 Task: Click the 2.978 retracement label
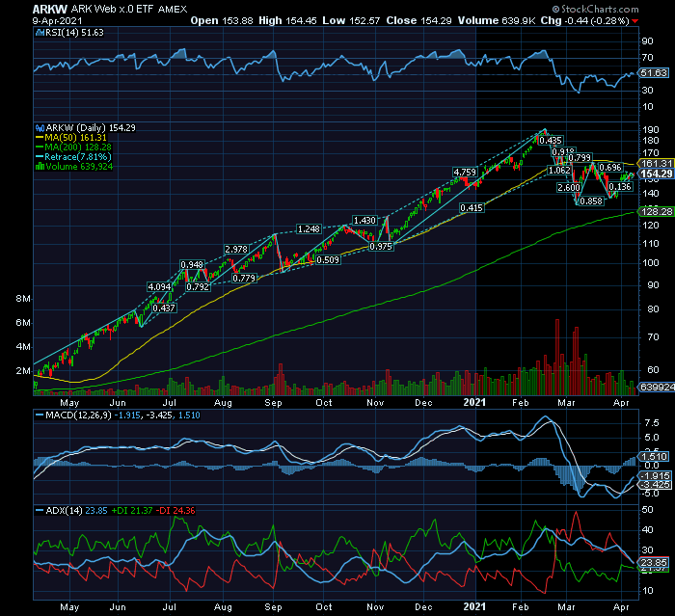click(236, 250)
